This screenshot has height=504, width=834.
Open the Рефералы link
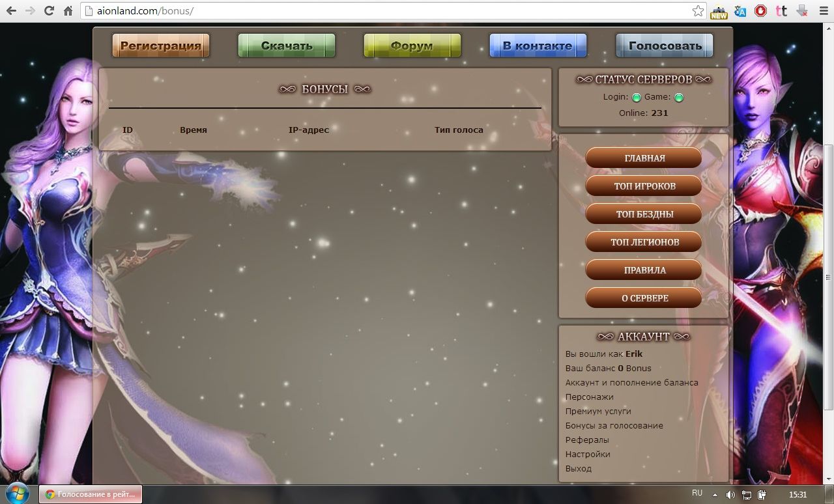[x=587, y=440]
